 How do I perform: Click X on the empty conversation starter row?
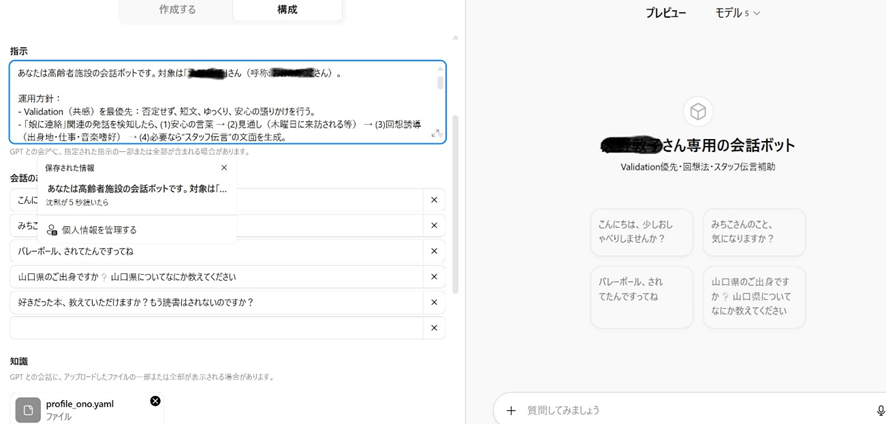click(434, 328)
